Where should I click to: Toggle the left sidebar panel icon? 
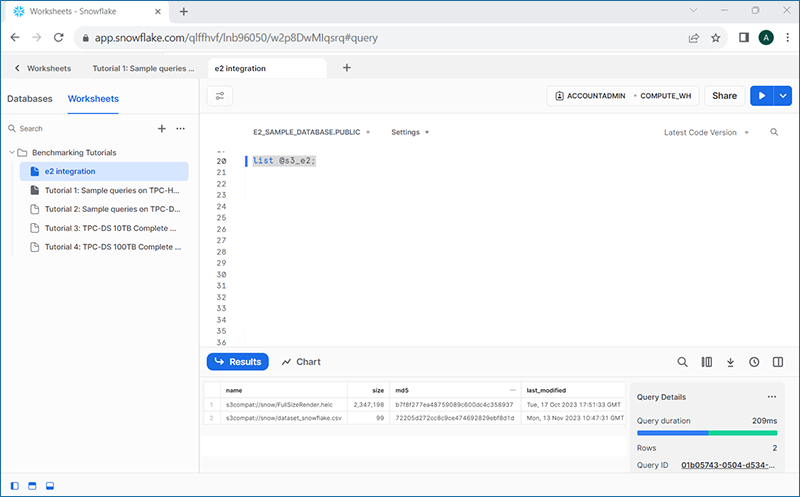pyautogui.click(x=15, y=486)
